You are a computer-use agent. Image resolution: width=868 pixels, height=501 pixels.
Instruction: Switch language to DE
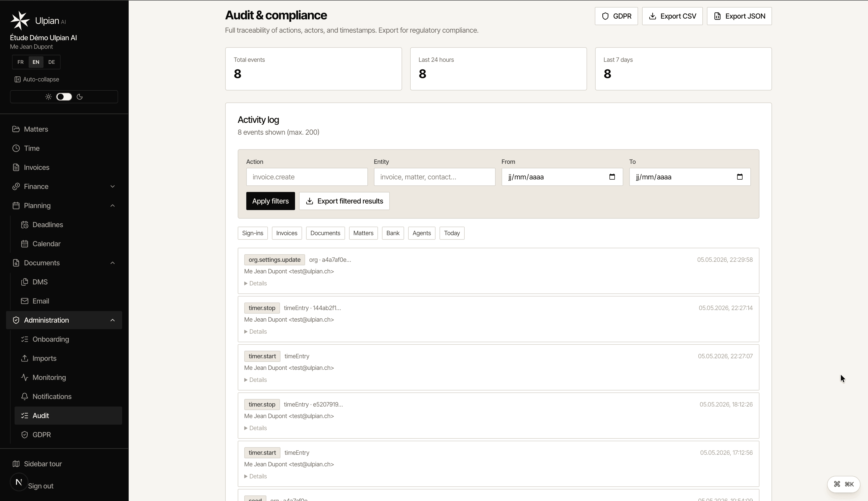click(x=51, y=62)
